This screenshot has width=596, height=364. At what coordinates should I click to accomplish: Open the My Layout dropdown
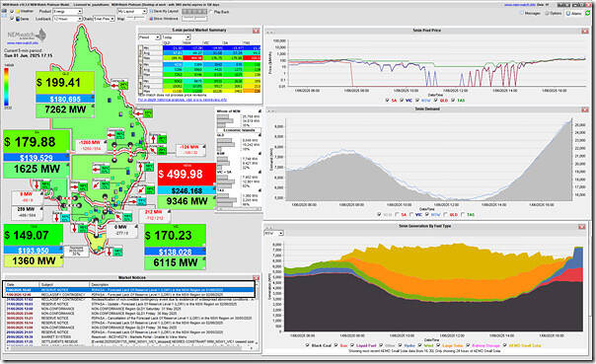pyautogui.click(x=132, y=12)
